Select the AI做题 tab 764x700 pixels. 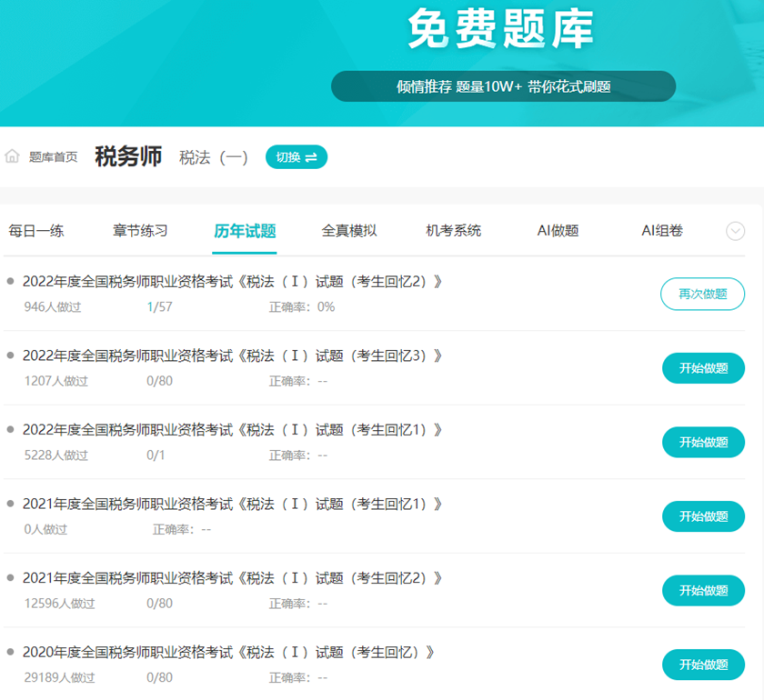coord(558,231)
